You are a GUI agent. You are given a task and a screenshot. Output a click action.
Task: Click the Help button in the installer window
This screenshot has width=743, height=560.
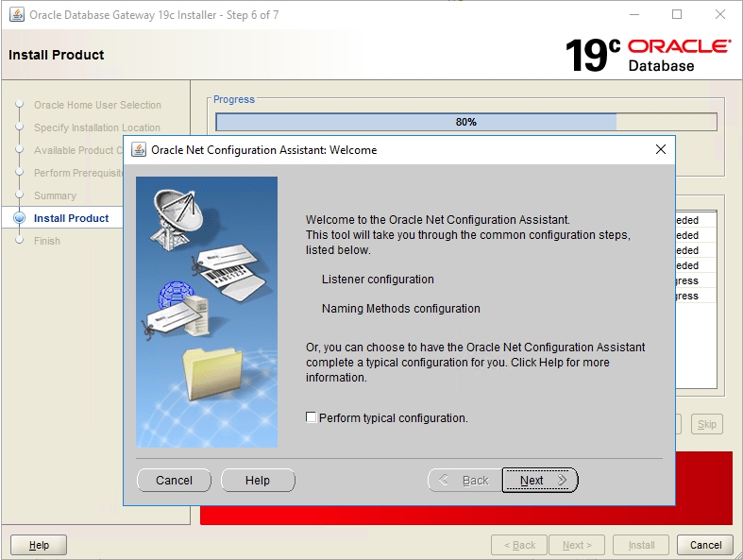click(x=39, y=545)
